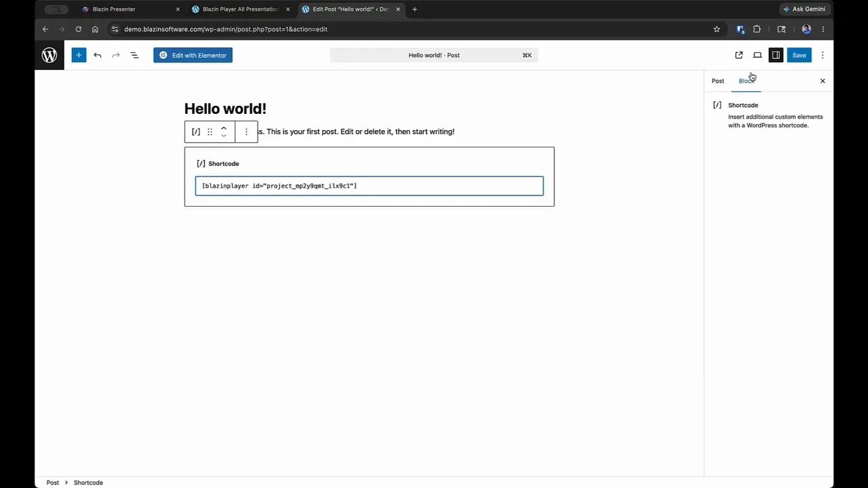Move the block down

point(224,136)
